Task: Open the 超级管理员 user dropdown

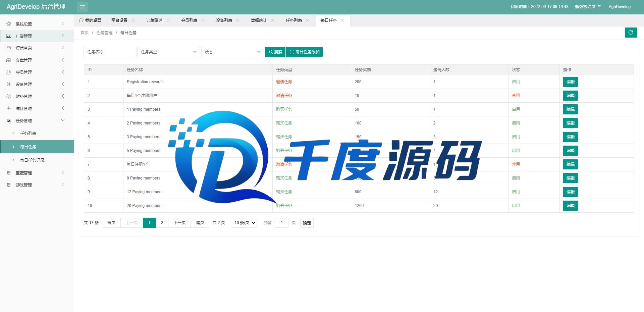Action: point(588,7)
